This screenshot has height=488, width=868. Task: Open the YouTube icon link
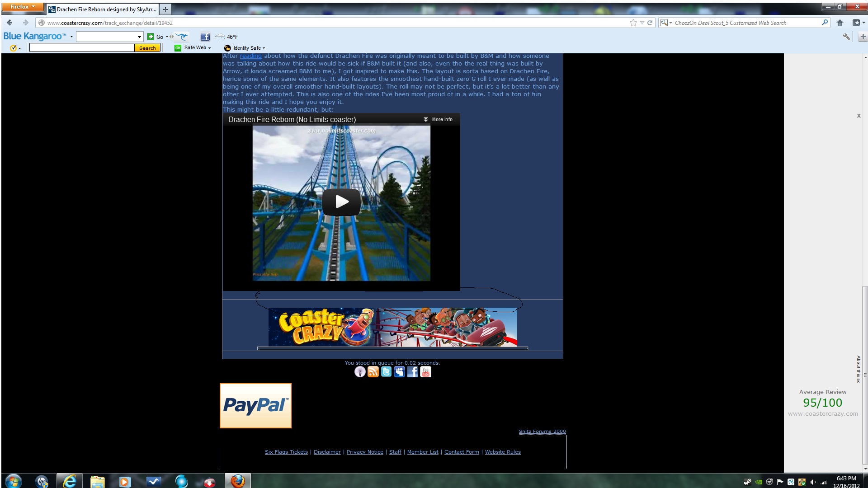pos(425,372)
